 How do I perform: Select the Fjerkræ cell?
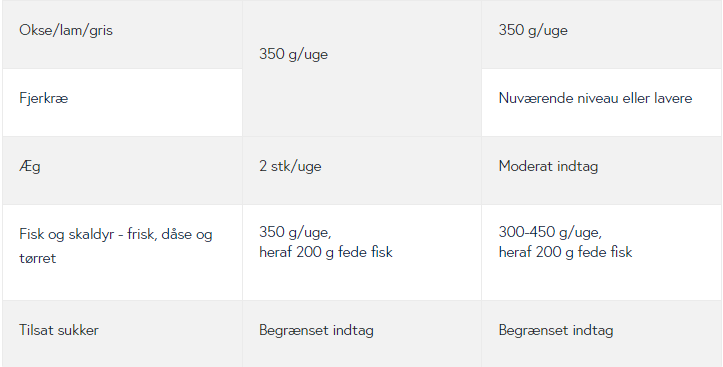[x=122, y=103]
